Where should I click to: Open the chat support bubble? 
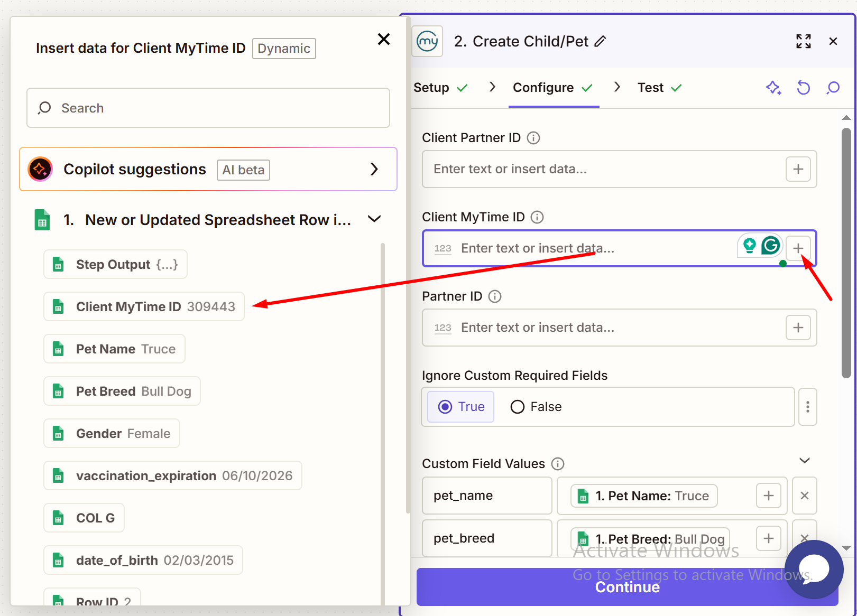[x=814, y=570]
